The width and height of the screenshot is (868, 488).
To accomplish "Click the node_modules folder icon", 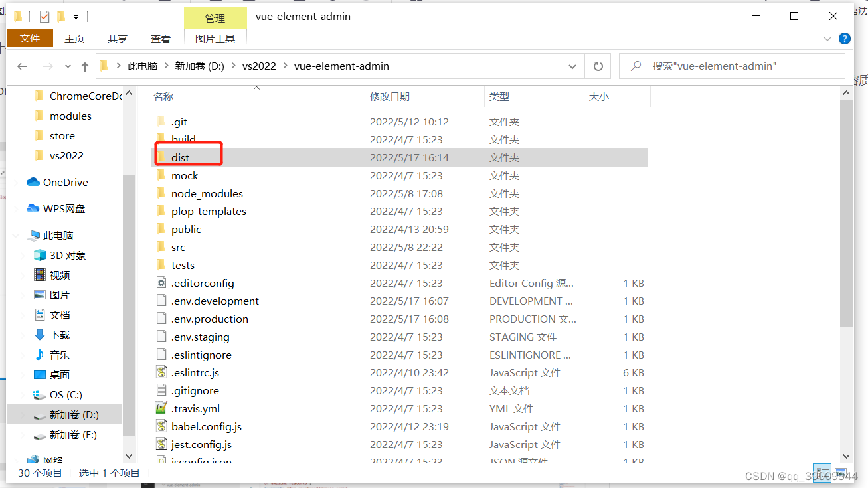I will tap(160, 193).
